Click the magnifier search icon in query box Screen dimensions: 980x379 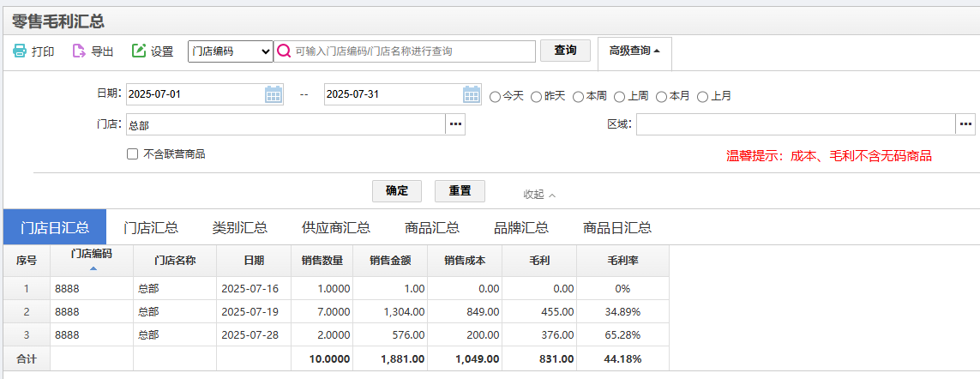click(284, 51)
